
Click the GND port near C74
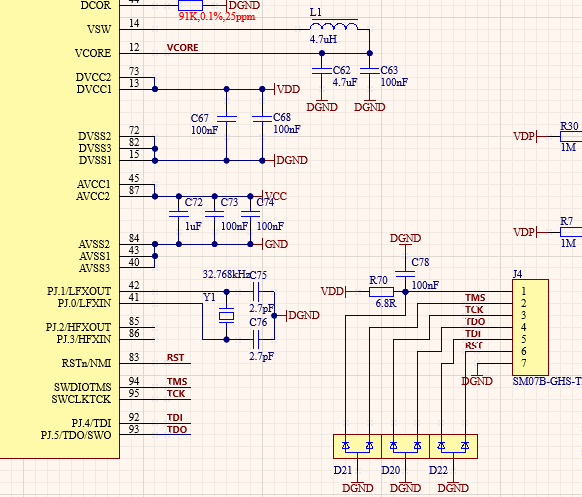pos(275,244)
